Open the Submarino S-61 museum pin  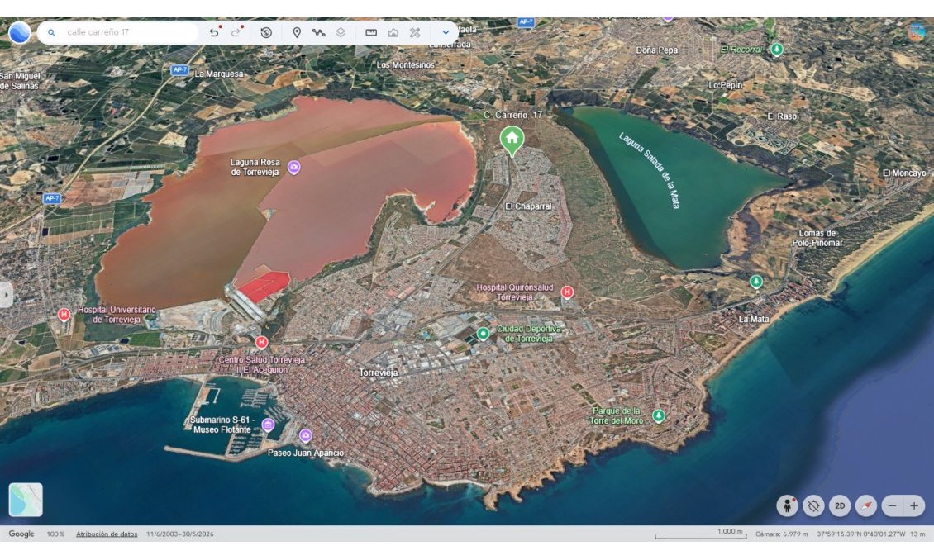pos(268,425)
